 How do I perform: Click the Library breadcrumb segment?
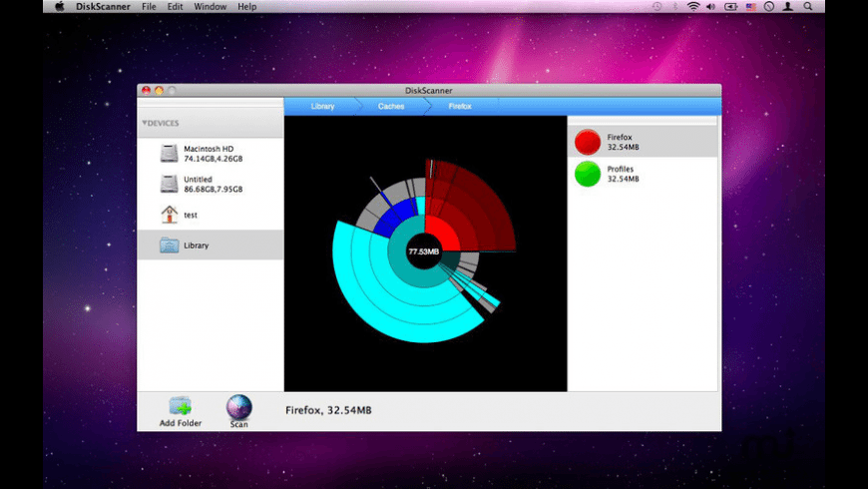tap(322, 106)
